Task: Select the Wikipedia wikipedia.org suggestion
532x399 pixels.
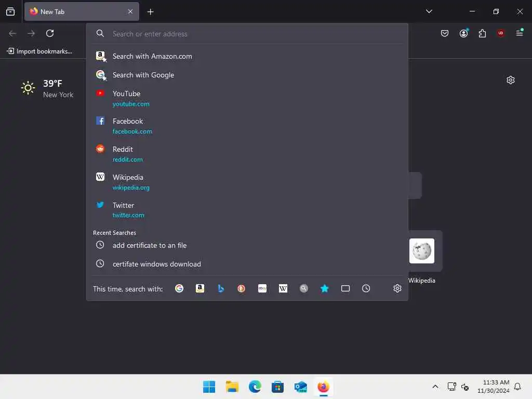Action: pyautogui.click(x=247, y=182)
